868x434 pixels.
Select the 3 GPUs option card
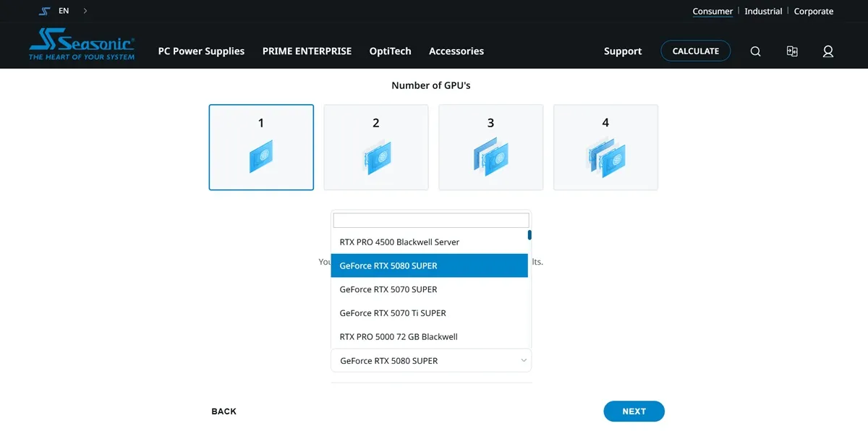(x=490, y=148)
